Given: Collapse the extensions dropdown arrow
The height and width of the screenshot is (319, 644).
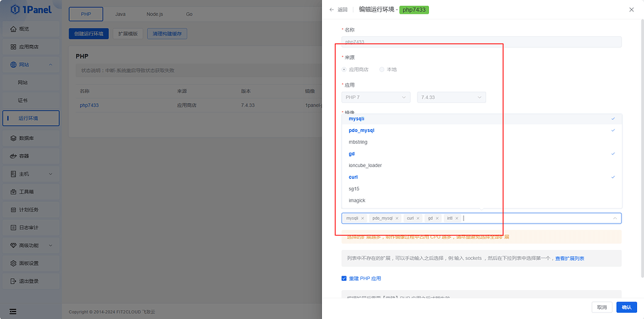Looking at the screenshot, I should 614,219.
